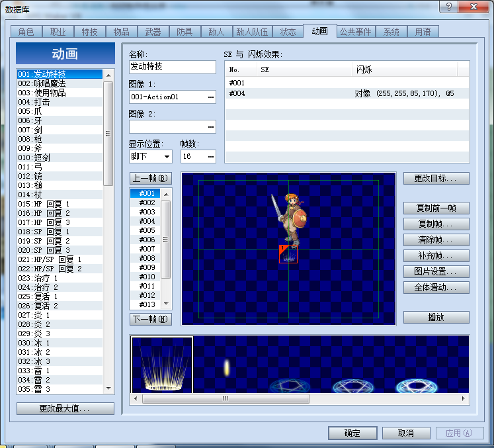Select the #004 flash effect row
The width and height of the screenshot is (494, 448).
(347, 93)
